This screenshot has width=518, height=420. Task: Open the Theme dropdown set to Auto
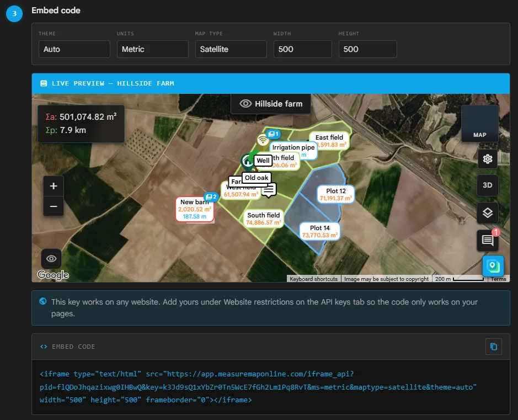[x=74, y=49]
